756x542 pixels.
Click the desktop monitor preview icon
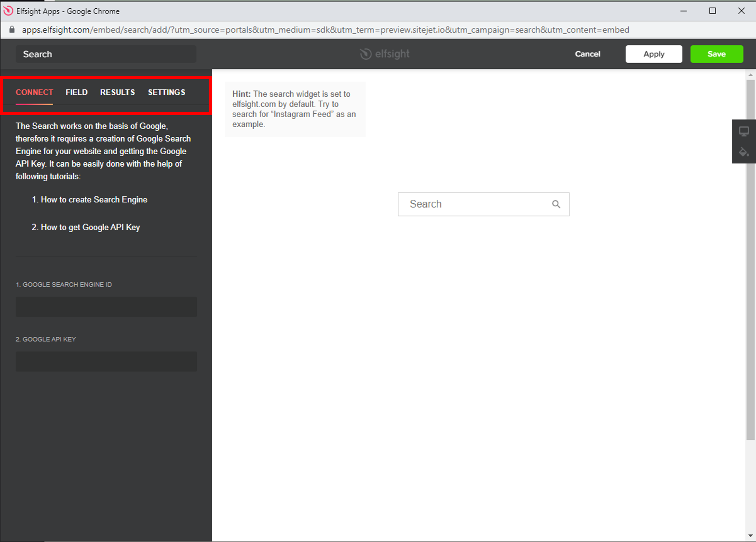click(743, 131)
